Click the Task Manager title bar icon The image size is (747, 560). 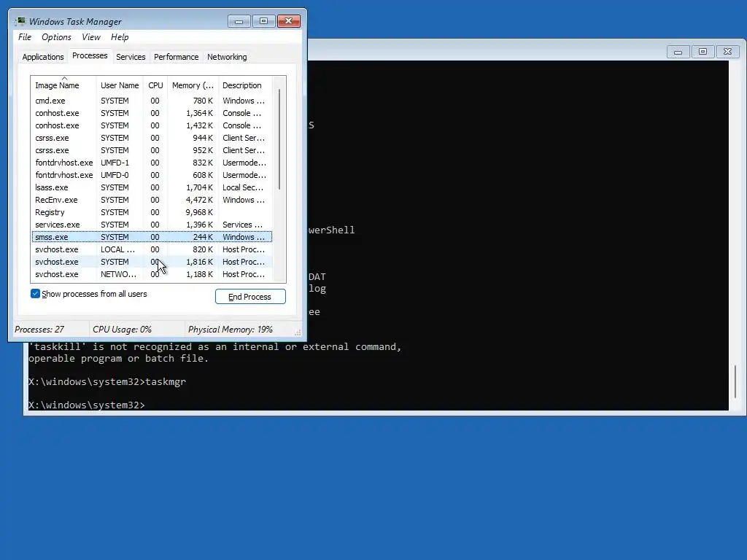20,21
